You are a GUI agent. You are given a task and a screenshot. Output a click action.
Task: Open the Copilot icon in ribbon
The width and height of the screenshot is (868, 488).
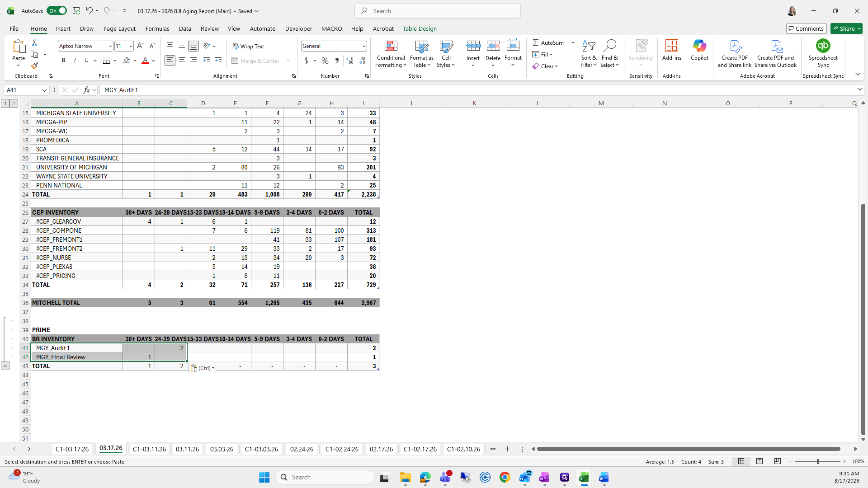point(699,46)
